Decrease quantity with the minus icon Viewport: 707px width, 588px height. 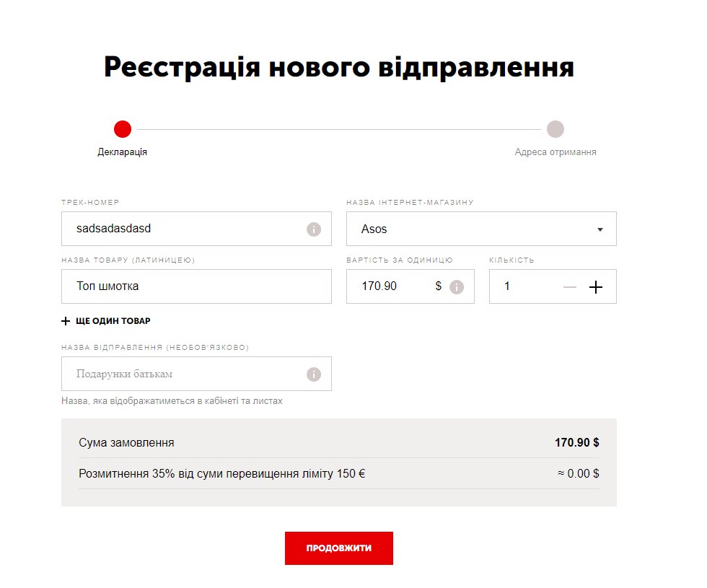tap(570, 287)
